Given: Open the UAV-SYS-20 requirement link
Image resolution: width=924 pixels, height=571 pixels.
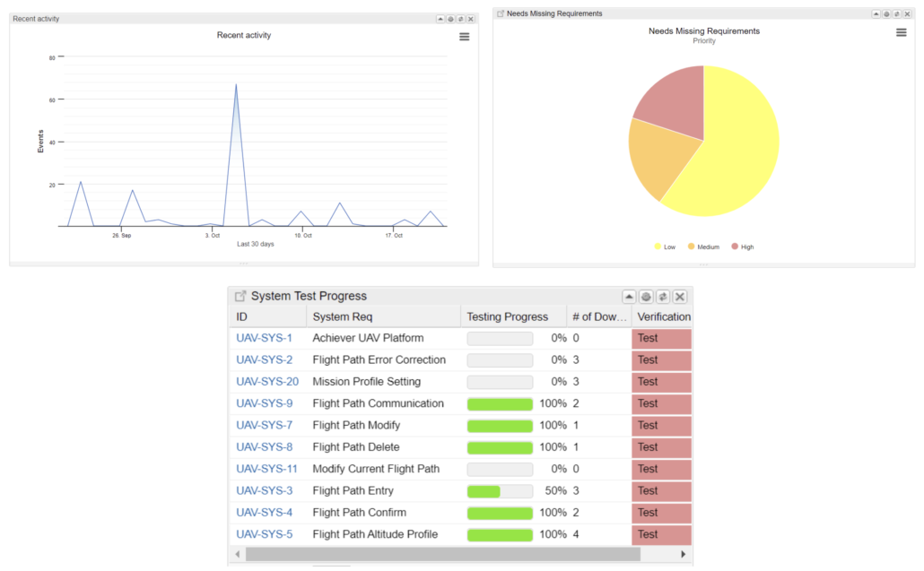Looking at the screenshot, I should click(267, 382).
